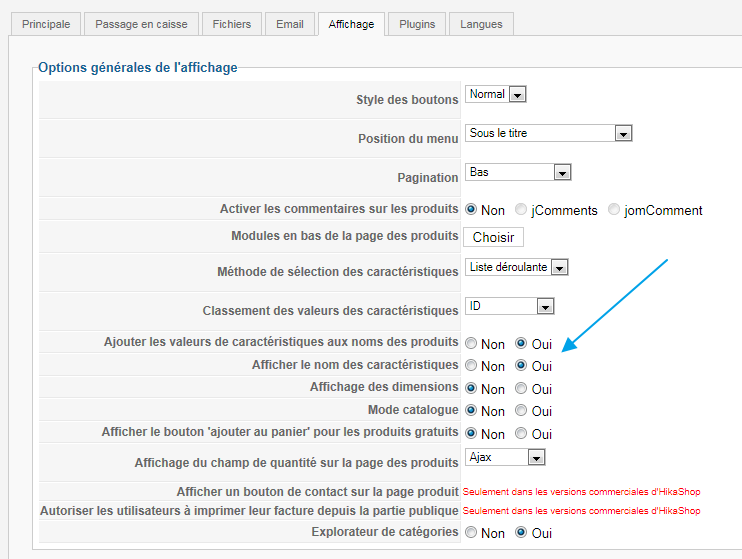The image size is (742, 559).
Task: Open the Pagination dropdown
Action: (518, 172)
